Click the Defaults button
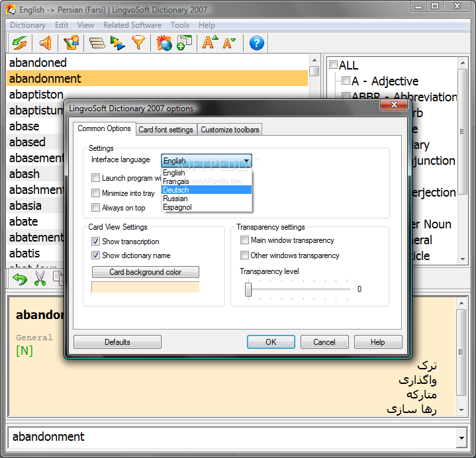This screenshot has height=458, width=476. [117, 342]
